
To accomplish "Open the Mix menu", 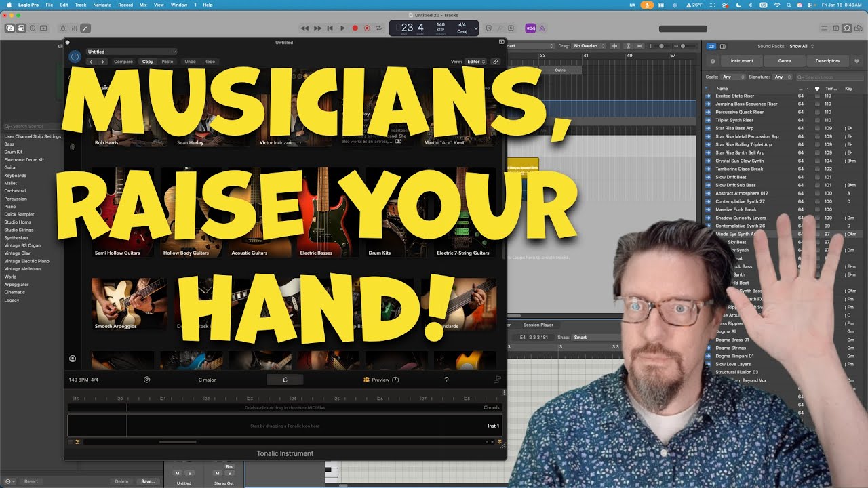I will (143, 5).
